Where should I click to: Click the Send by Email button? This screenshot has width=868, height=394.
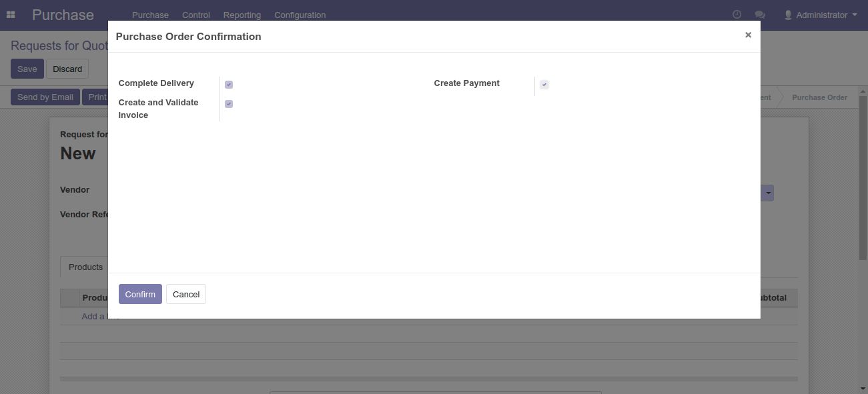pos(45,97)
